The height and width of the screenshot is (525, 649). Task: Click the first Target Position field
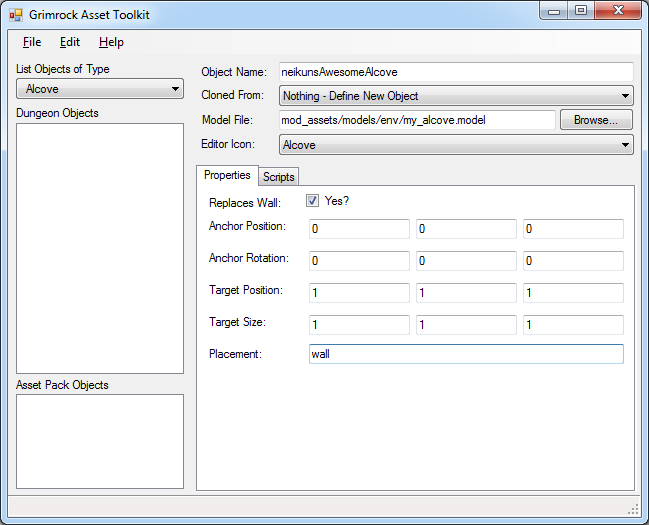click(359, 293)
